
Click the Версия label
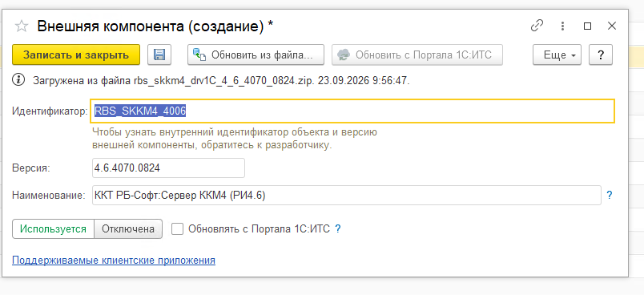31,168
